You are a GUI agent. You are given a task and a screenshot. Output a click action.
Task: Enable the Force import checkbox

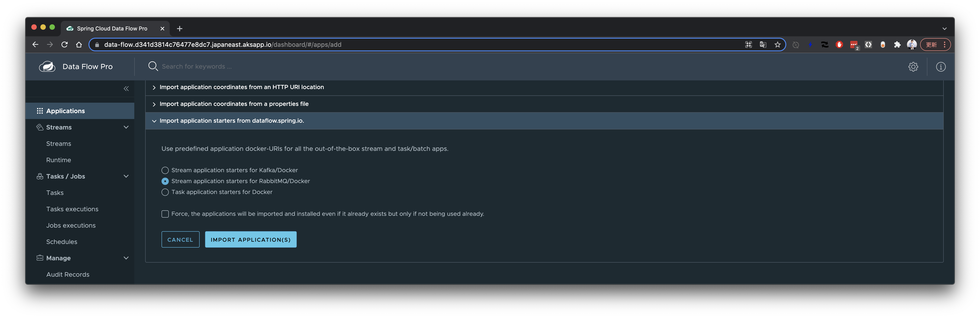[165, 214]
